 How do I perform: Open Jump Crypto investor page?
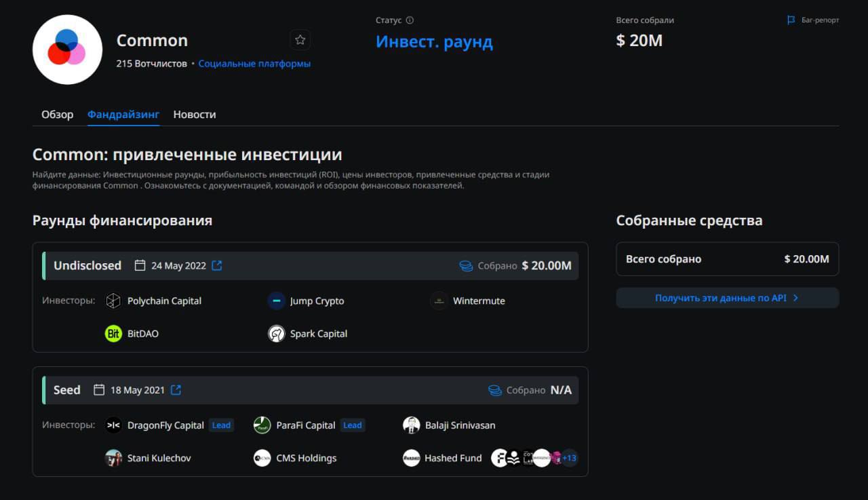click(317, 301)
